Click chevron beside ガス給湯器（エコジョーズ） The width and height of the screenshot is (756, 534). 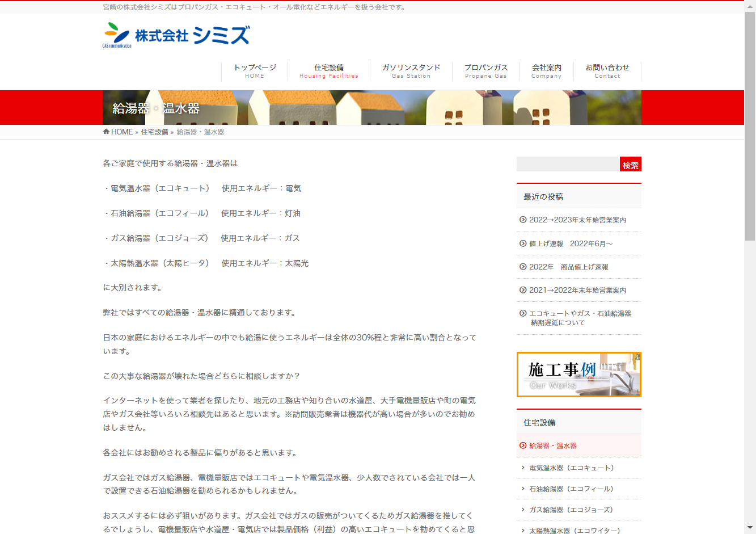click(x=523, y=510)
